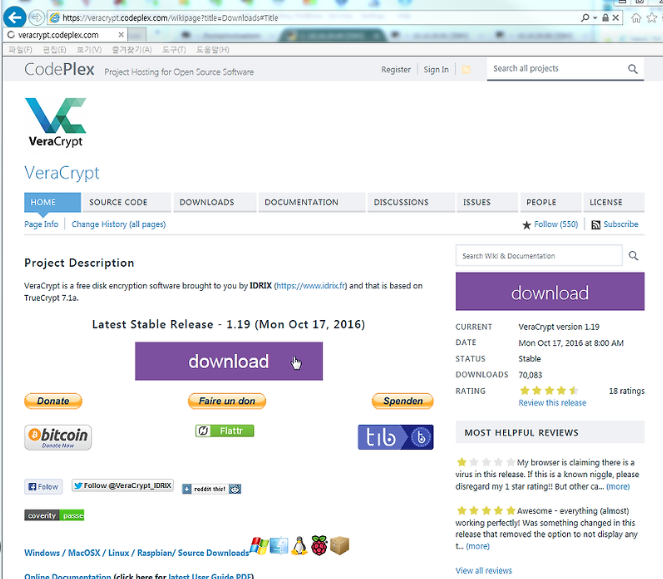Click the Follow (550) link

click(556, 224)
